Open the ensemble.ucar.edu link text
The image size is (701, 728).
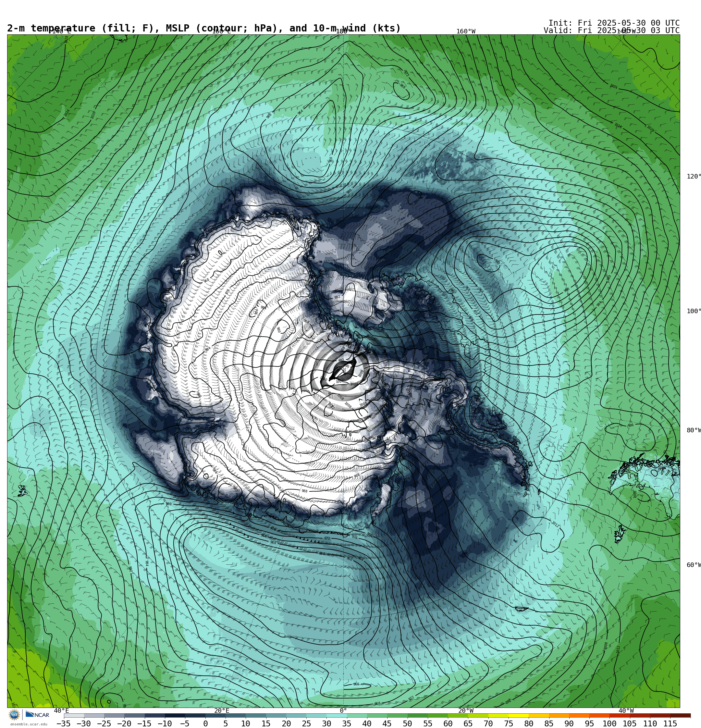pyautogui.click(x=29, y=724)
